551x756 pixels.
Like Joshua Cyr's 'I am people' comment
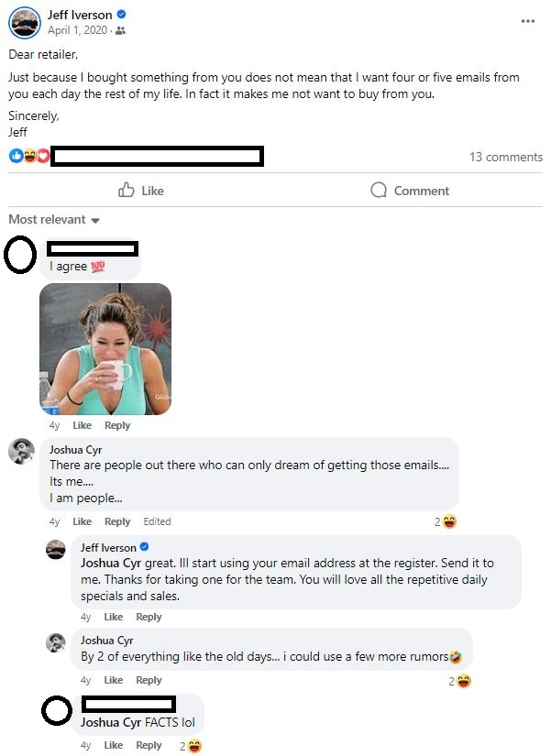coord(82,521)
